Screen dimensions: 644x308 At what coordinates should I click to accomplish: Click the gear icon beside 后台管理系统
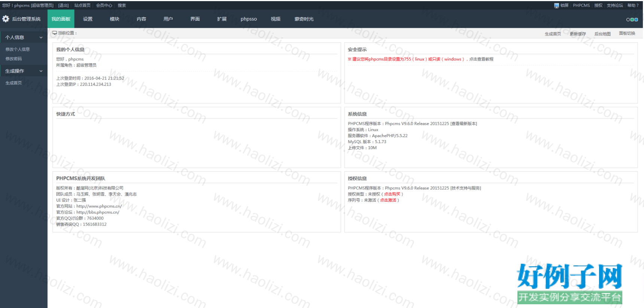click(6, 19)
